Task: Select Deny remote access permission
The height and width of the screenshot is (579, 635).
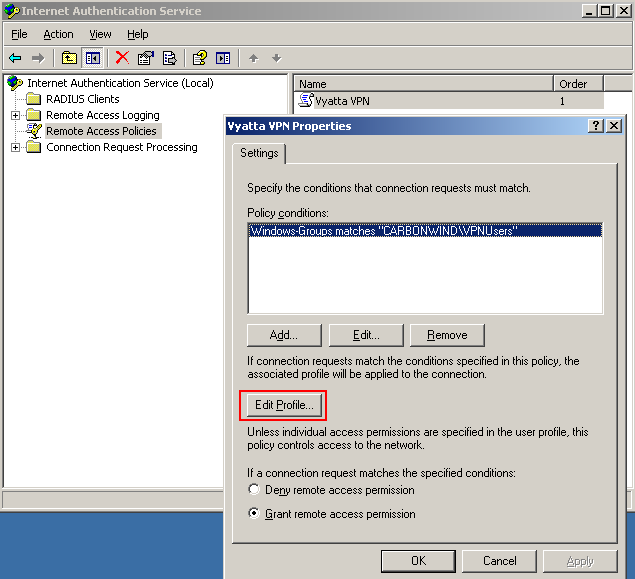Action: [254, 490]
